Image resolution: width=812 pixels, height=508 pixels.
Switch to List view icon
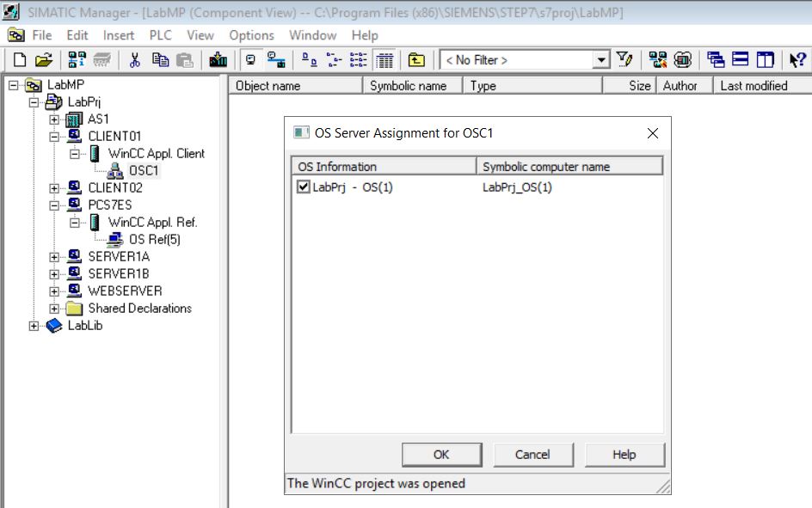(359, 60)
